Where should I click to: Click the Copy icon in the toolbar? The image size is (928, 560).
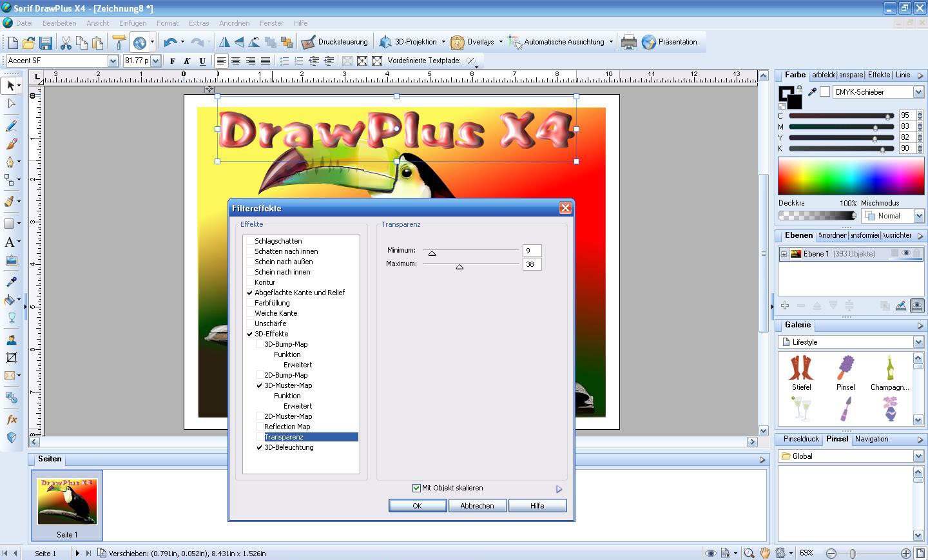pos(82,43)
